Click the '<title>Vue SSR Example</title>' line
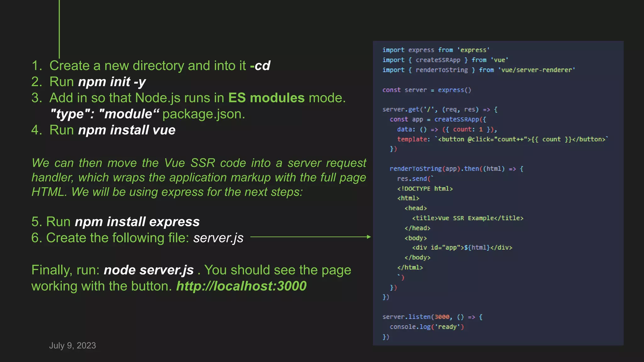The width and height of the screenshot is (644, 362). click(x=468, y=218)
